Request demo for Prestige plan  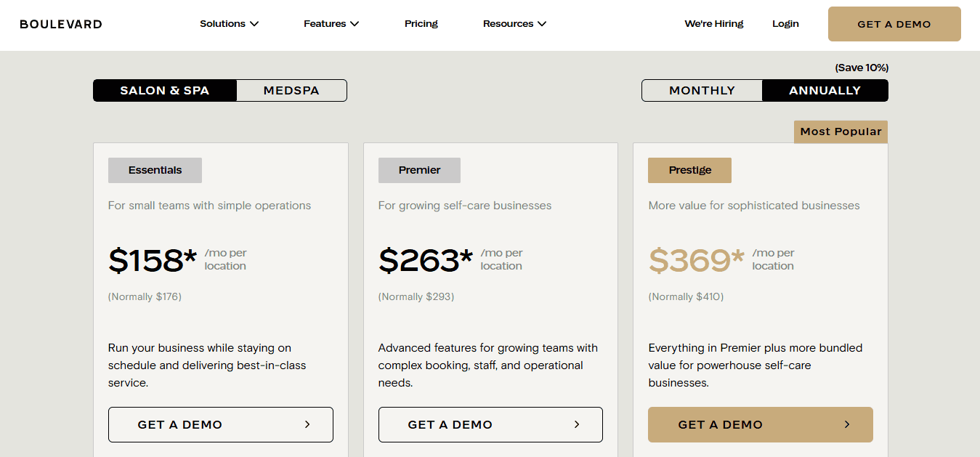tap(761, 424)
